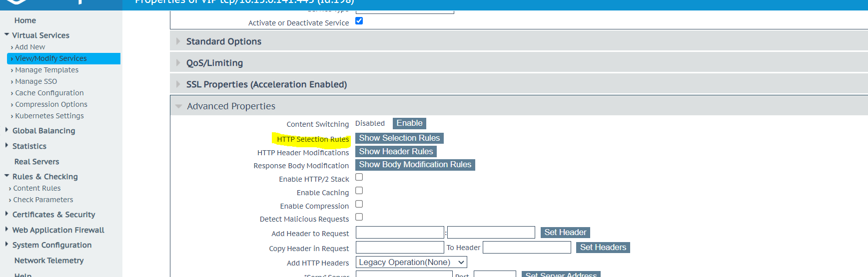Expand the QoS/Limiting section
Screen dimensions: 868x277
[x=214, y=63]
